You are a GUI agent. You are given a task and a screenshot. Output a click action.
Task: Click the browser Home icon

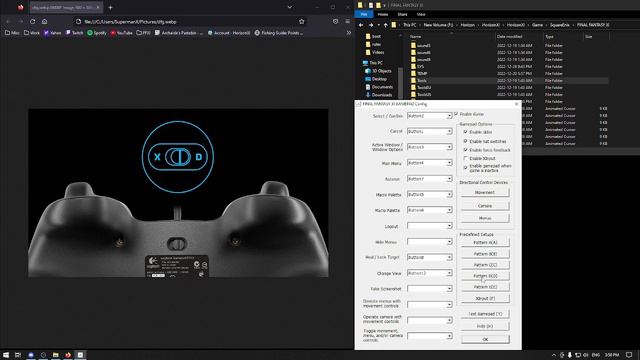[x=44, y=22]
